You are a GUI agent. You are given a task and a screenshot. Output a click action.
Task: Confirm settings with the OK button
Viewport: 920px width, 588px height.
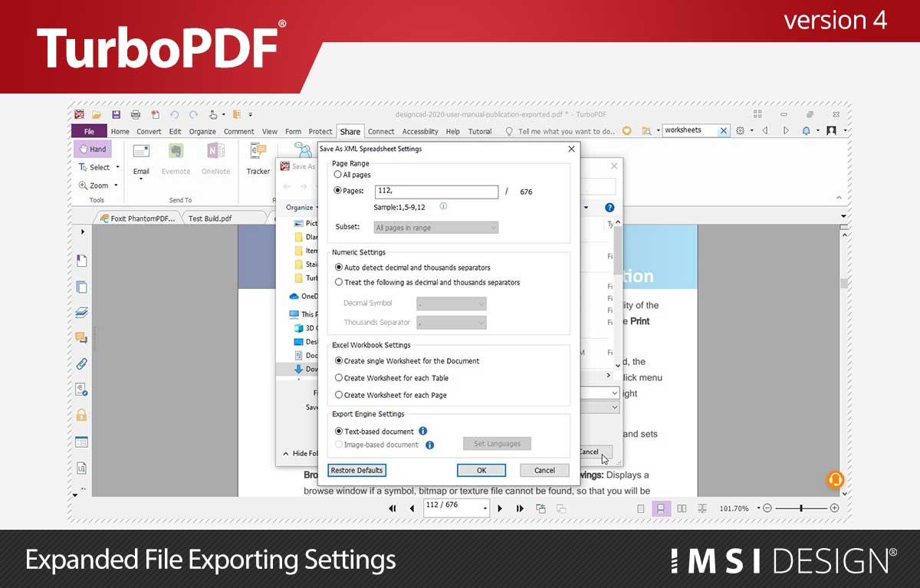click(481, 470)
